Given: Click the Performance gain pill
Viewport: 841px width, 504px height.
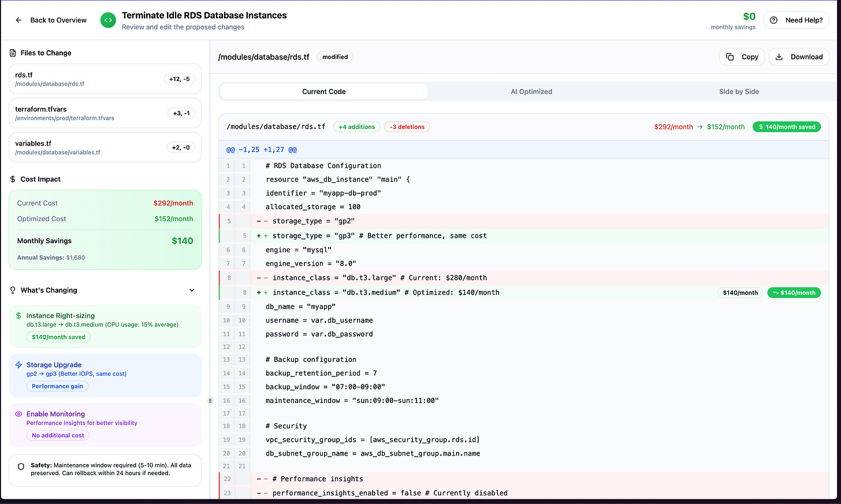Looking at the screenshot, I should pyautogui.click(x=57, y=386).
